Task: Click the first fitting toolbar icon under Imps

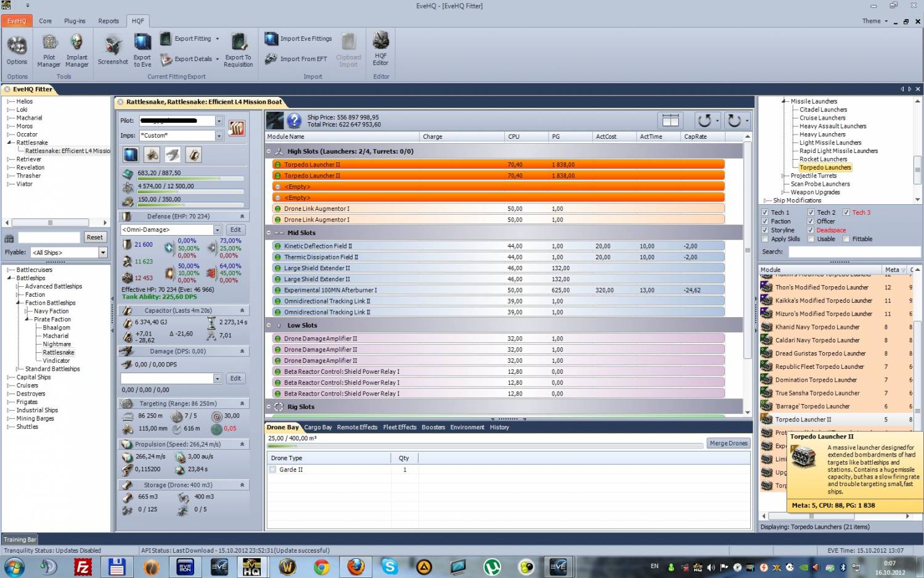Action: pos(131,154)
